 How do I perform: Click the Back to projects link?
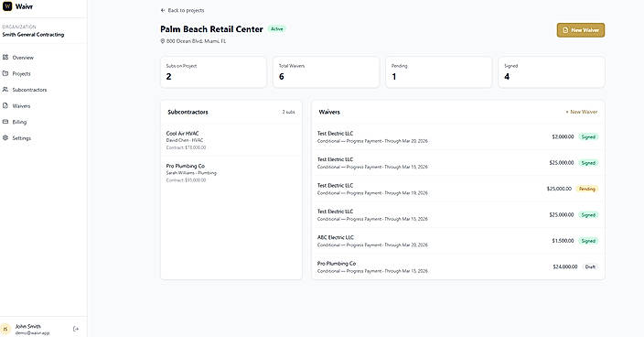click(x=182, y=10)
